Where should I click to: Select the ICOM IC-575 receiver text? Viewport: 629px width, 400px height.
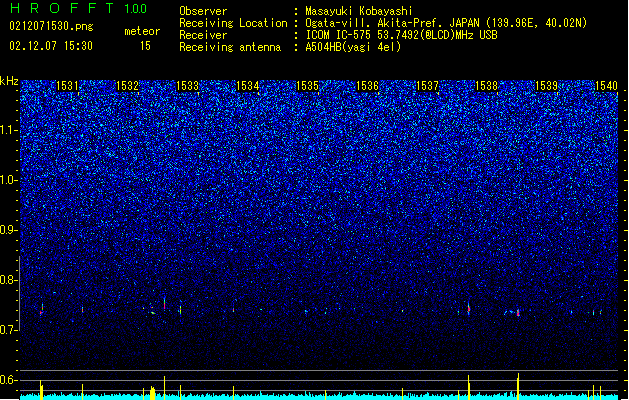(x=401, y=35)
